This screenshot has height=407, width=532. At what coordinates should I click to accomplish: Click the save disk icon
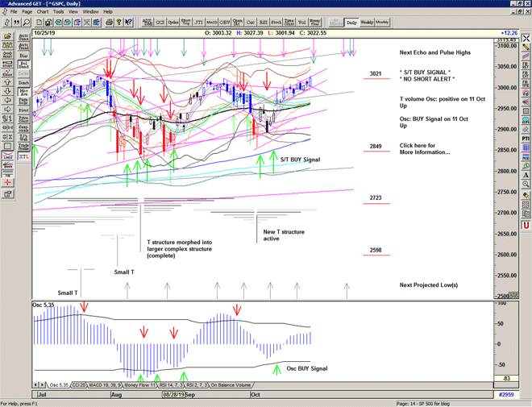(x=48, y=23)
